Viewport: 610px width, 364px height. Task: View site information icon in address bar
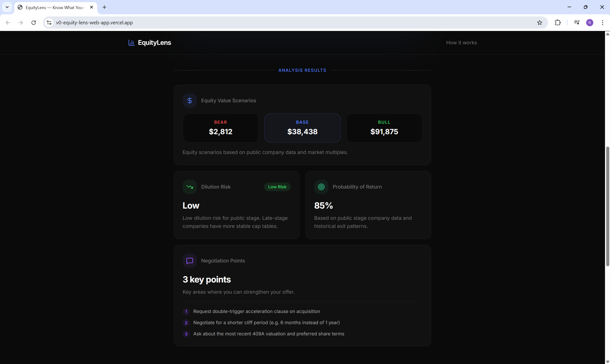pyautogui.click(x=49, y=23)
